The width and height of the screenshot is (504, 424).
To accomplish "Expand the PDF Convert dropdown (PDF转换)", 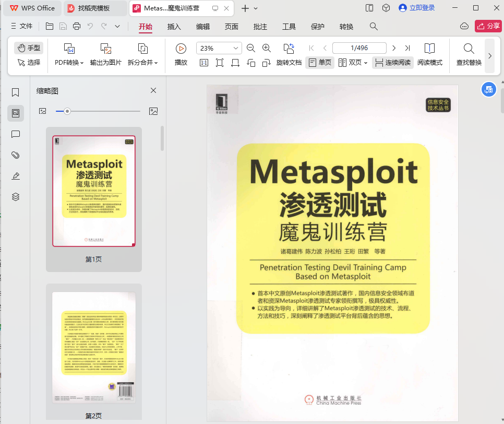I will pos(69,63).
